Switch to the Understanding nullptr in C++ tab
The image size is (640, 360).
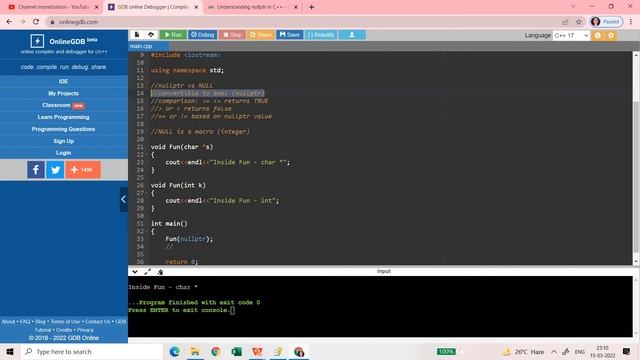click(x=253, y=7)
